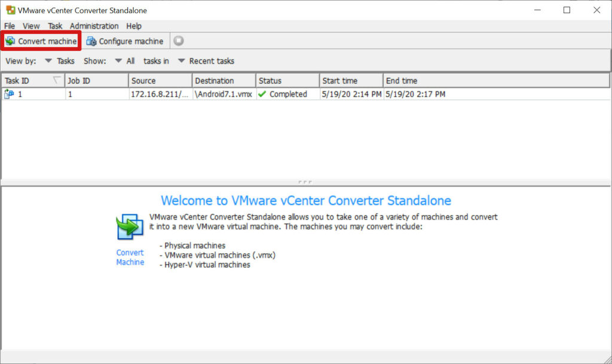Click the start time 5/19/20 2:14 PM
The height and width of the screenshot is (364, 612).
tap(351, 94)
